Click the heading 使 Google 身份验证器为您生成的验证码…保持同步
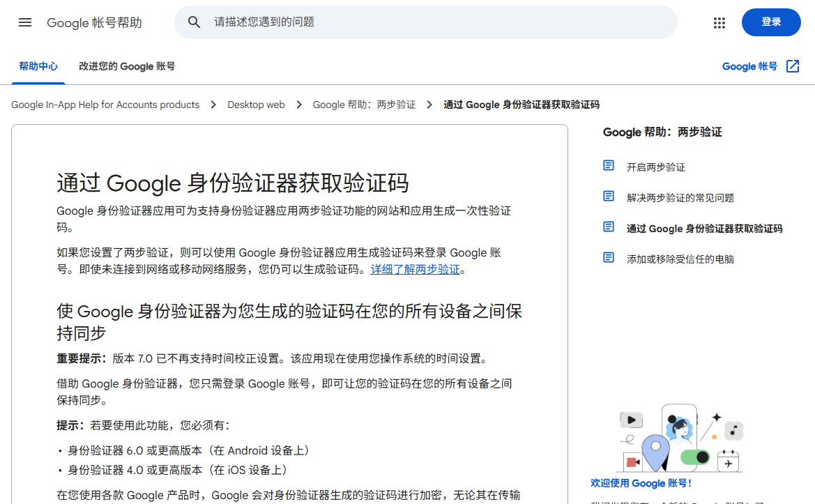Image resolution: width=815 pixels, height=504 pixels. click(289, 321)
